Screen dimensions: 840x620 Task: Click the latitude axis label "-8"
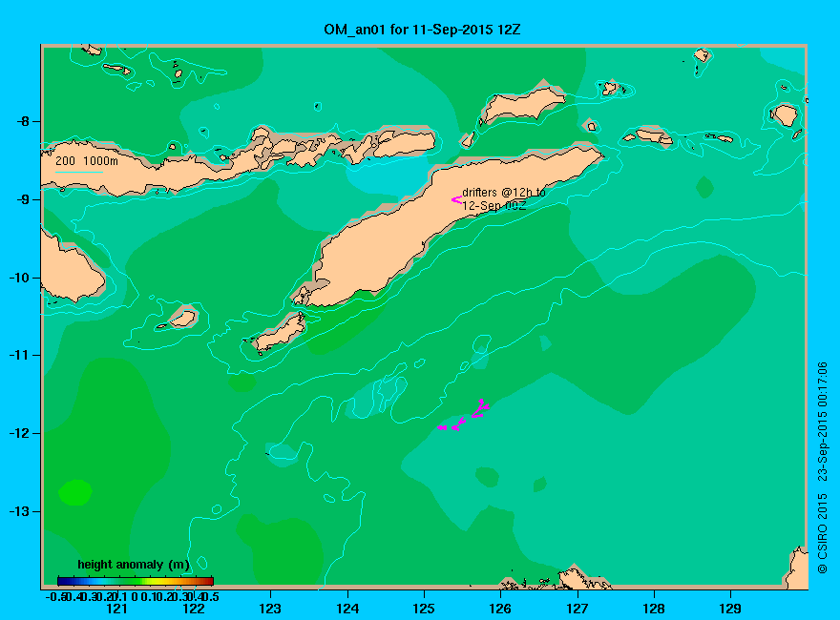(23, 121)
